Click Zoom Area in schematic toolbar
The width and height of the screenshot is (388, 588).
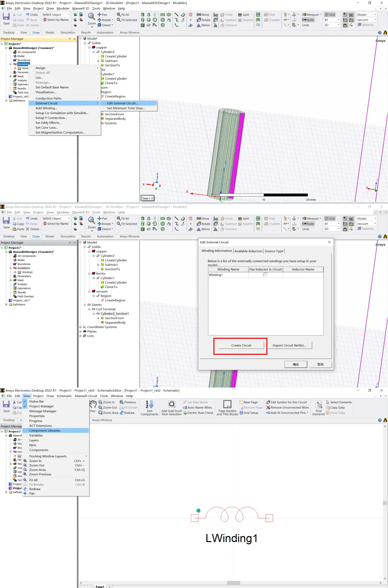click(108, 413)
